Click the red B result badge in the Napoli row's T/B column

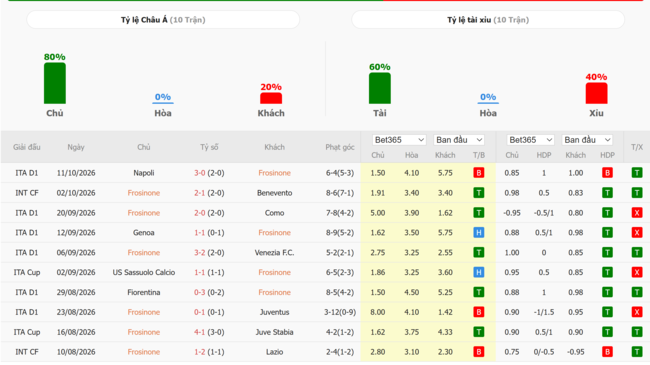[479, 173]
